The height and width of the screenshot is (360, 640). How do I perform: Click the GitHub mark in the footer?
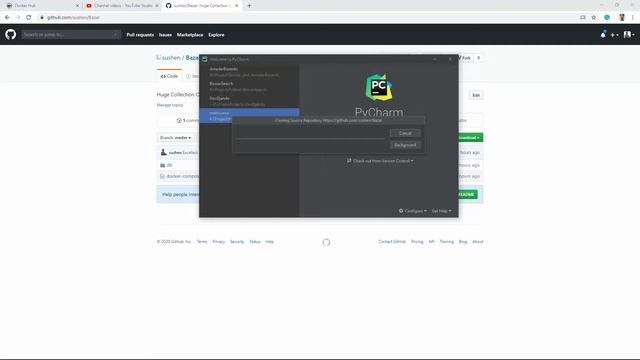pos(326,242)
